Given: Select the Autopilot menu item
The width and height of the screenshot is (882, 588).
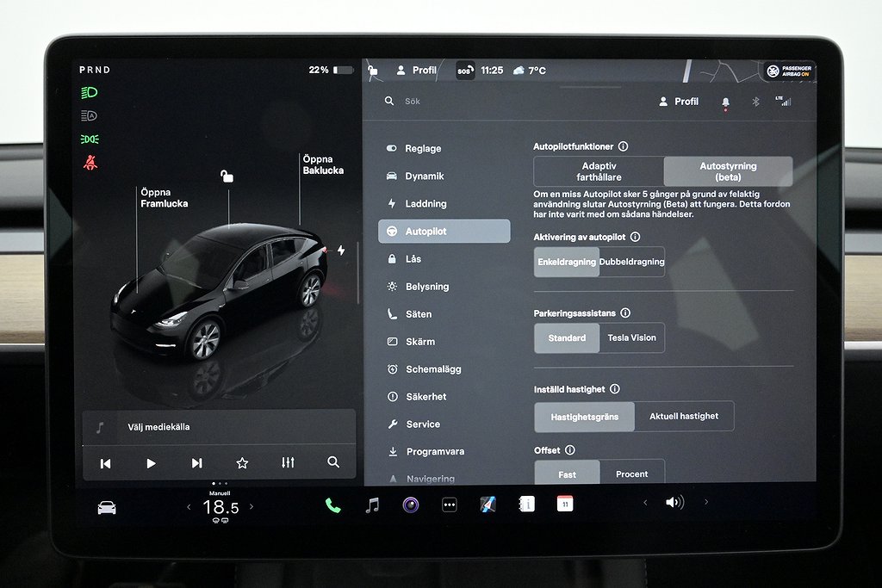Looking at the screenshot, I should pyautogui.click(x=444, y=231).
